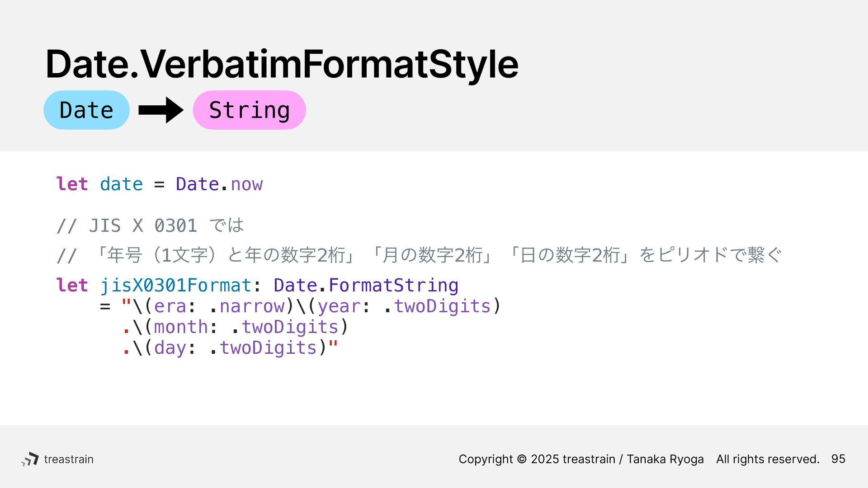This screenshot has width=868, height=488.
Task: Click the copyright notice text
Action: tap(581, 459)
